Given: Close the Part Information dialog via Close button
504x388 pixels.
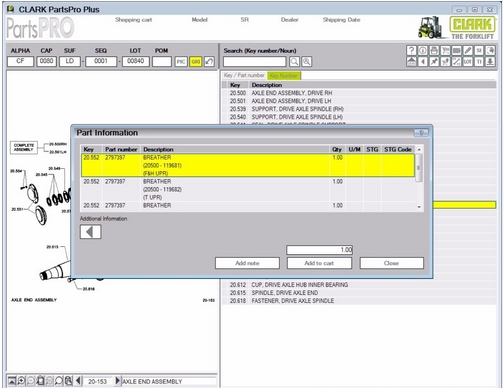Looking at the screenshot, I should tap(391, 263).
